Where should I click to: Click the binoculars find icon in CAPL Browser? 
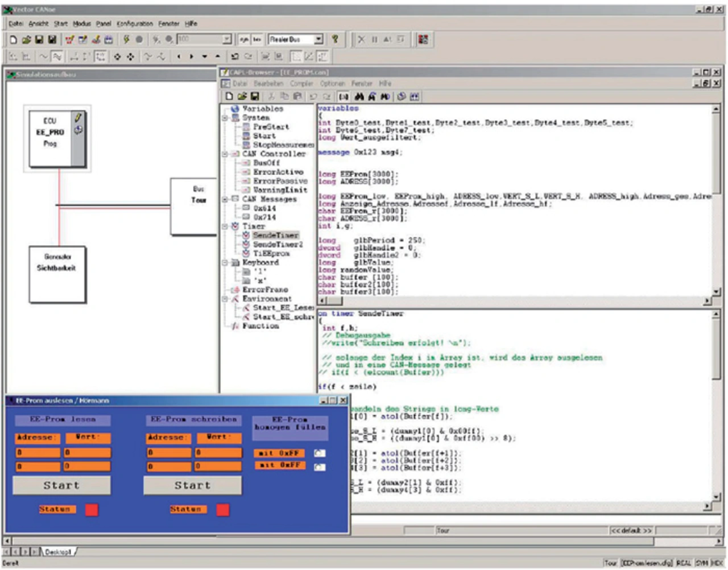[x=359, y=97]
